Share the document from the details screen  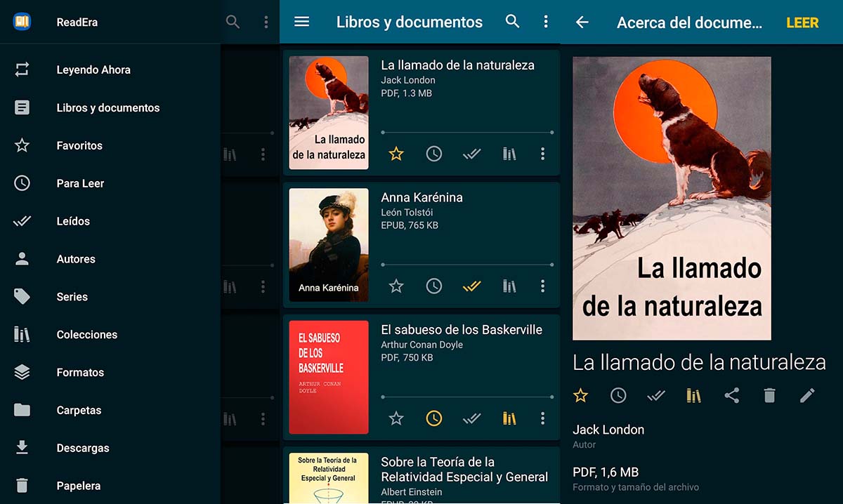pyautogui.click(x=731, y=396)
